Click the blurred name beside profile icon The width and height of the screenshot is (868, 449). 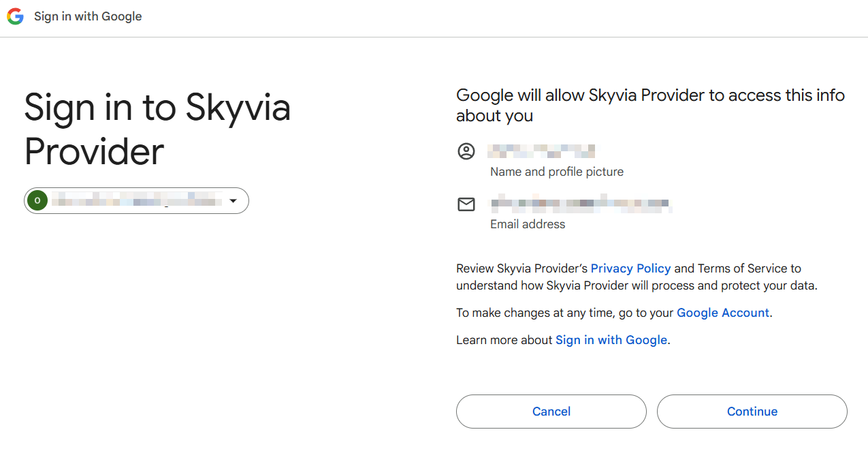point(543,151)
